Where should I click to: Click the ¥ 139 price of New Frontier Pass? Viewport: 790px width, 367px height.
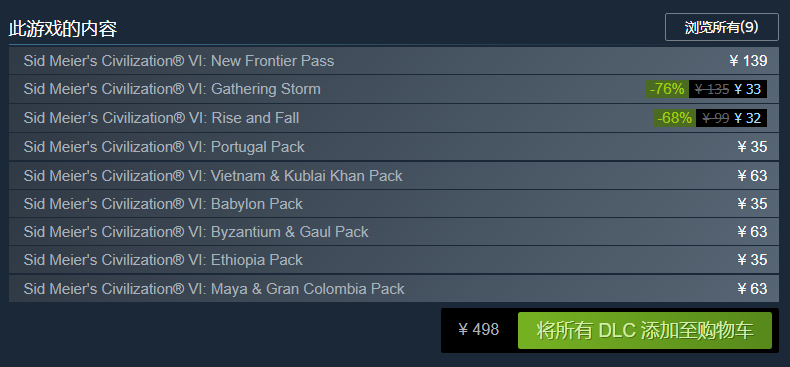(x=748, y=61)
